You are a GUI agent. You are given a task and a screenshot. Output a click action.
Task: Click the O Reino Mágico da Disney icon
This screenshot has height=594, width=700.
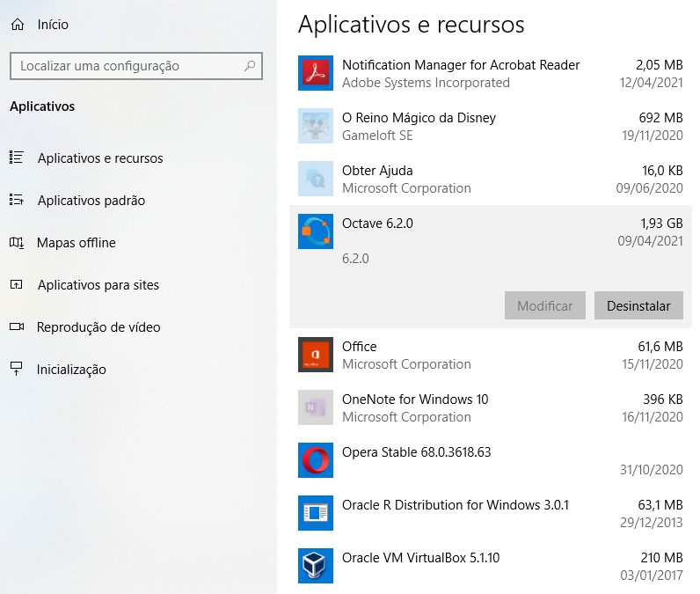316,126
